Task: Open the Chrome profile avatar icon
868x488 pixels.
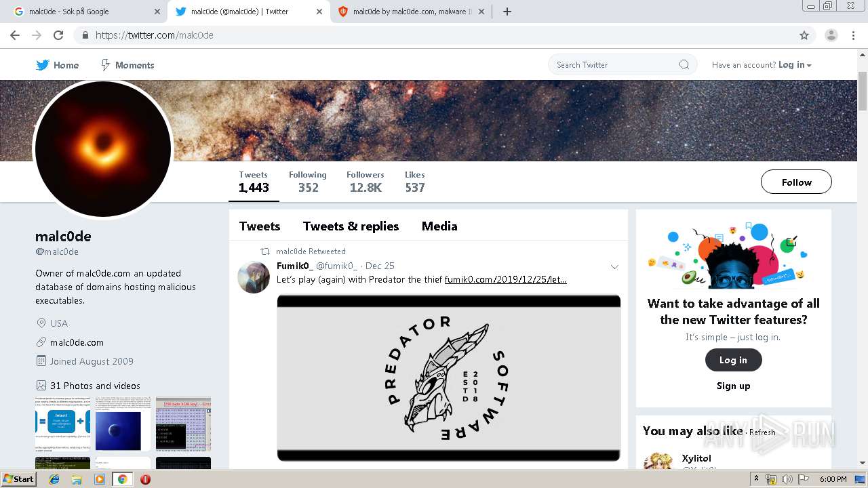Action: (x=831, y=35)
